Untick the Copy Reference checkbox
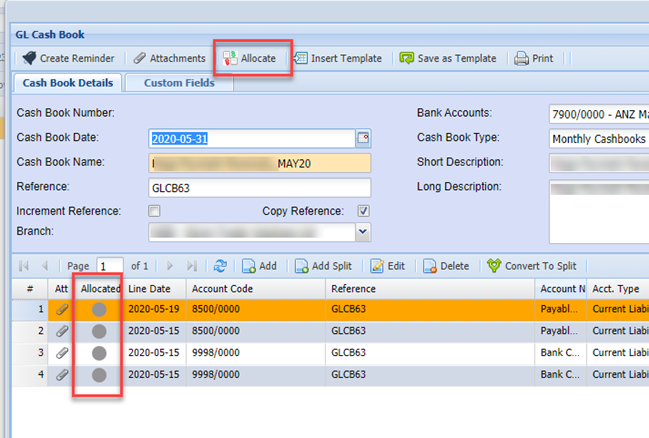 coord(363,211)
